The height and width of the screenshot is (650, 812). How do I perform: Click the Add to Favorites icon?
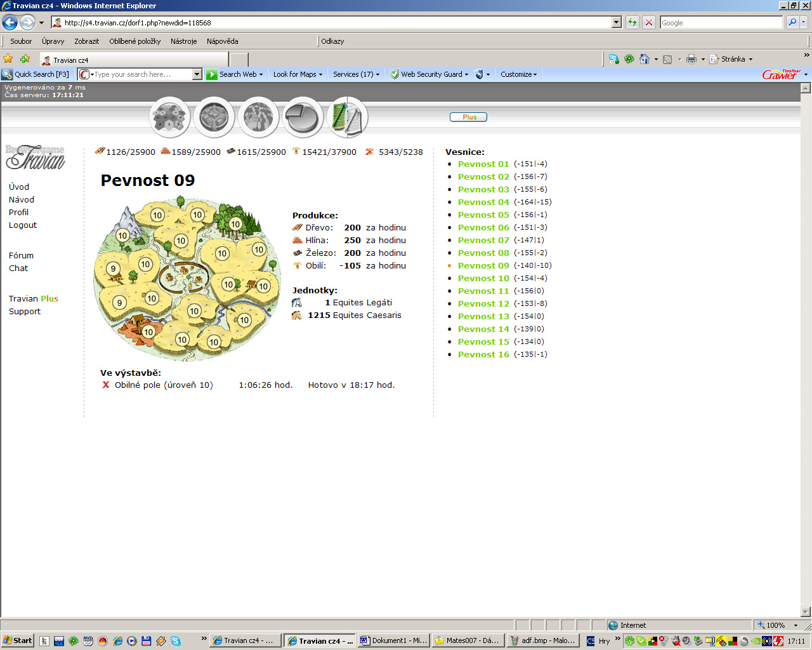pyautogui.click(x=25, y=59)
